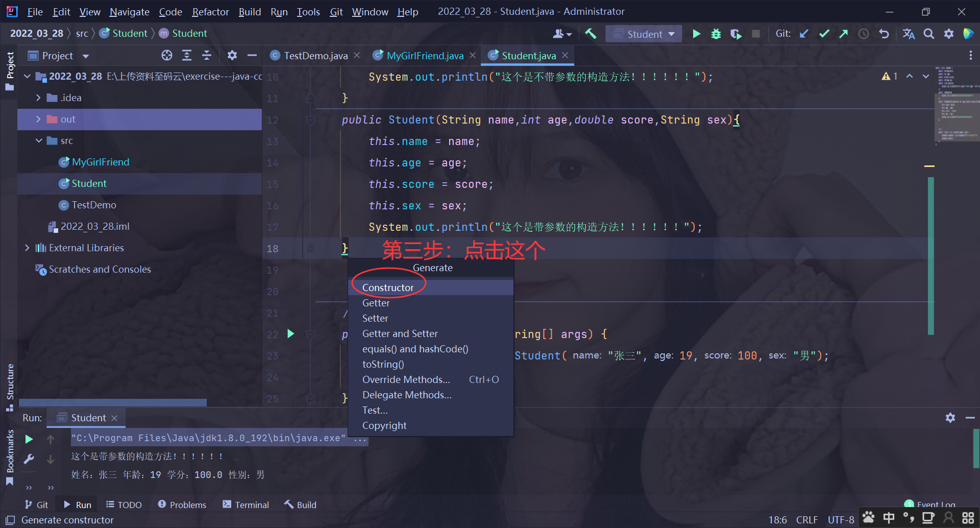The image size is (980, 528).
Task: Close the Student.java tab
Action: coord(565,55)
